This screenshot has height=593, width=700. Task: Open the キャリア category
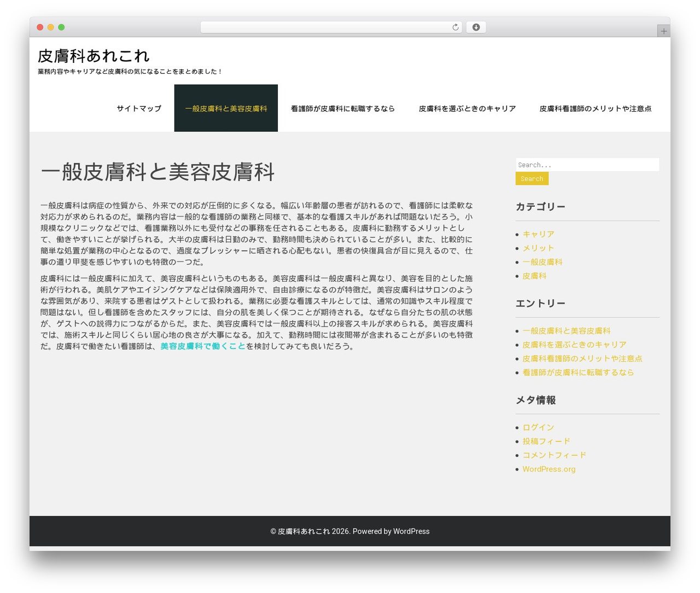pyautogui.click(x=538, y=234)
